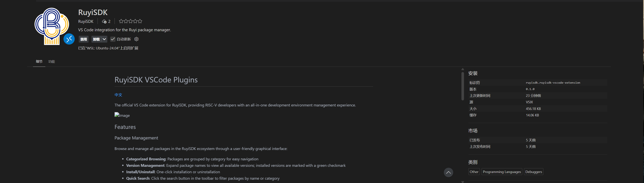Click the 卸载 uninstall button
The height and width of the screenshot is (183, 644).
click(96, 39)
